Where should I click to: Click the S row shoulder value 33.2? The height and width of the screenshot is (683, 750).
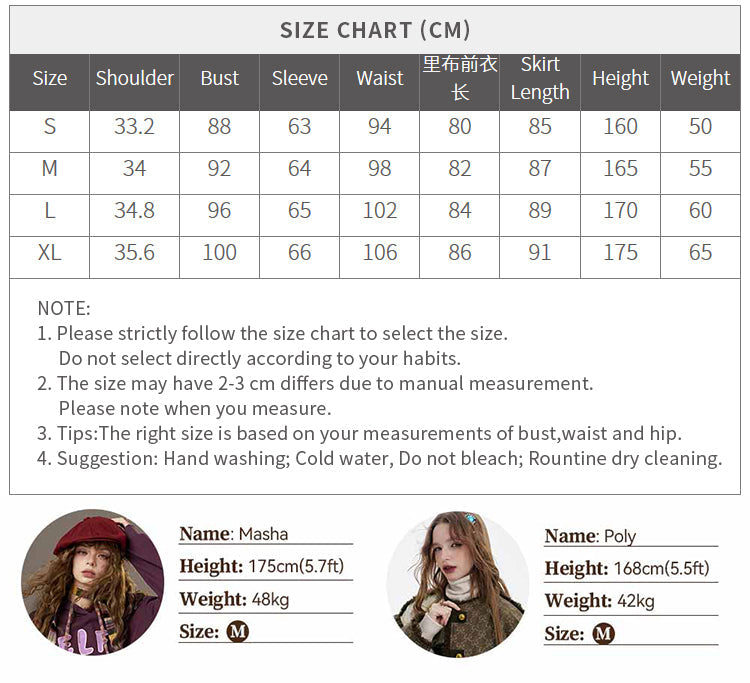pyautogui.click(x=134, y=127)
